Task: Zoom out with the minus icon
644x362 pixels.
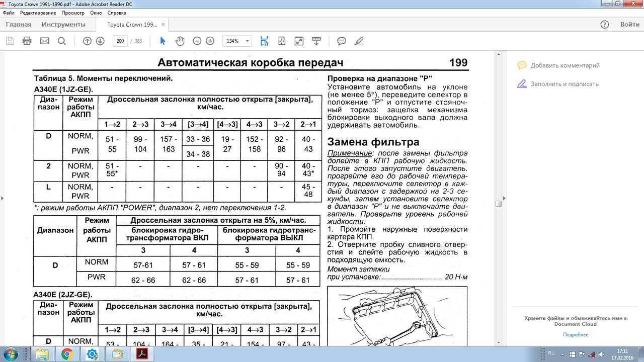Action: click(197, 41)
